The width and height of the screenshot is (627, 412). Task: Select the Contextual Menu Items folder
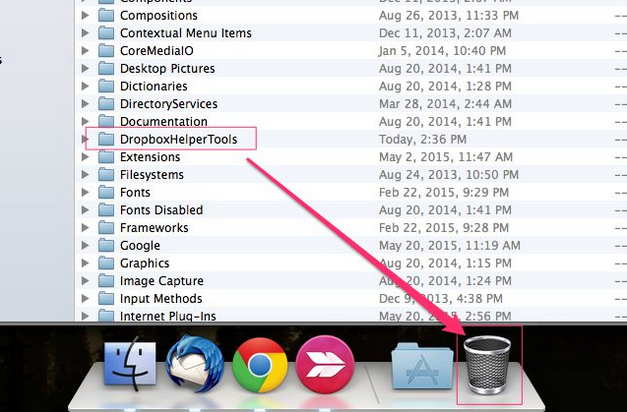pos(185,33)
